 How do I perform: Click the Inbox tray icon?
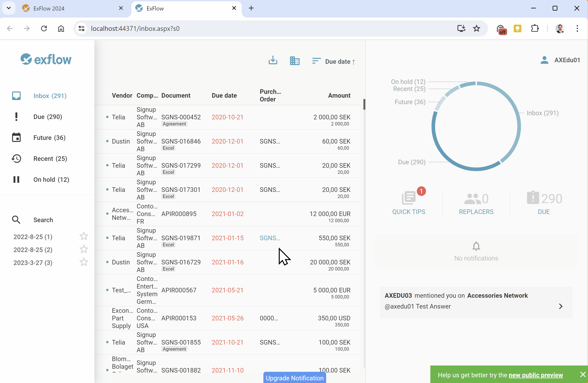(x=16, y=96)
